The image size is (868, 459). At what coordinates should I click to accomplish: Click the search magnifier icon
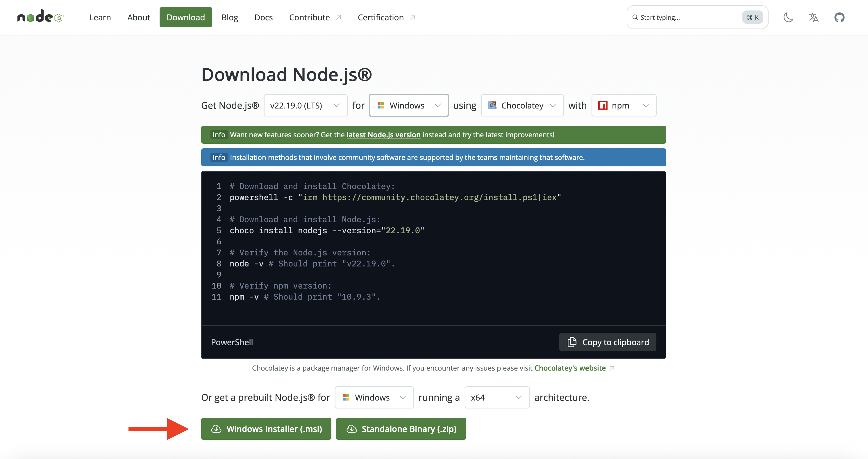click(635, 17)
